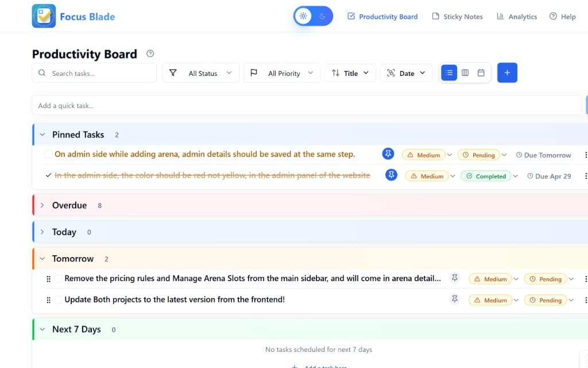Viewport: 588px width, 368px height.
Task: Open Pending status on 'Update Both projects' task
Action: (549, 300)
